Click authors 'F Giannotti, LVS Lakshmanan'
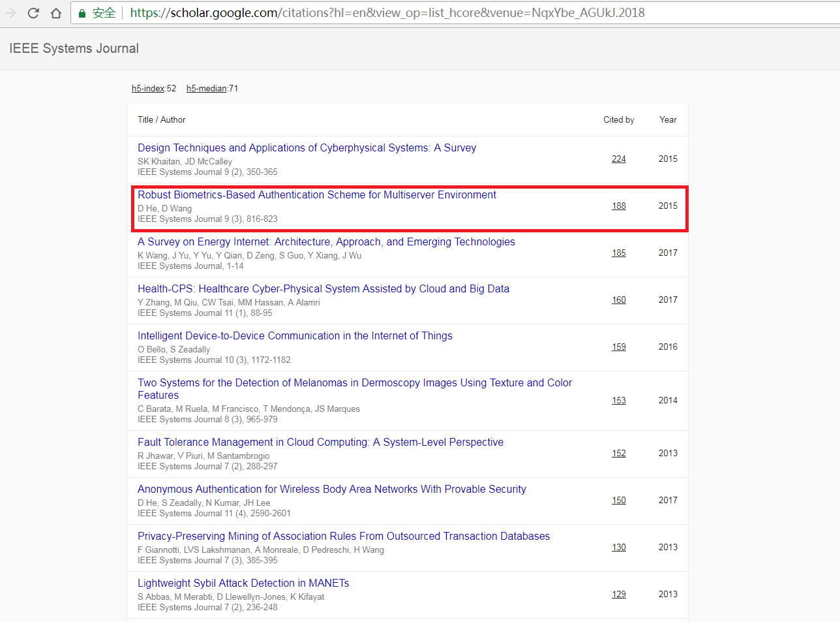Screen dimensions: 840x622 point(261,550)
